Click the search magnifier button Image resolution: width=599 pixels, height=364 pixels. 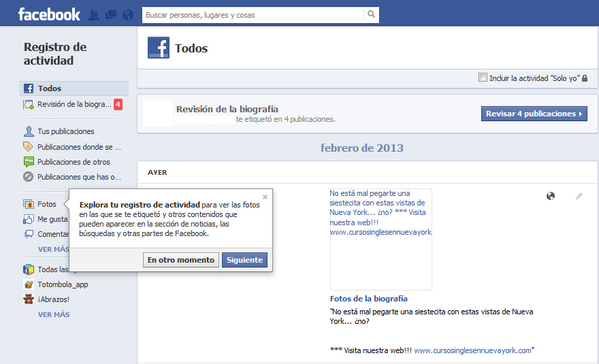371,14
